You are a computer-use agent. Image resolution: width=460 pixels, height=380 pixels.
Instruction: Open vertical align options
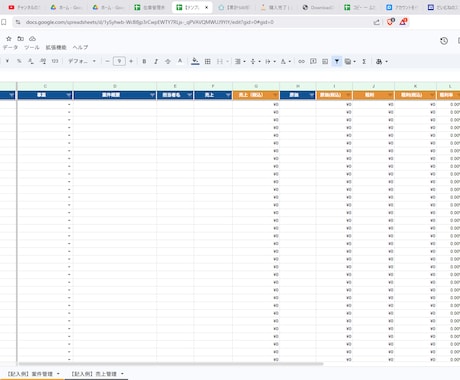click(255, 61)
